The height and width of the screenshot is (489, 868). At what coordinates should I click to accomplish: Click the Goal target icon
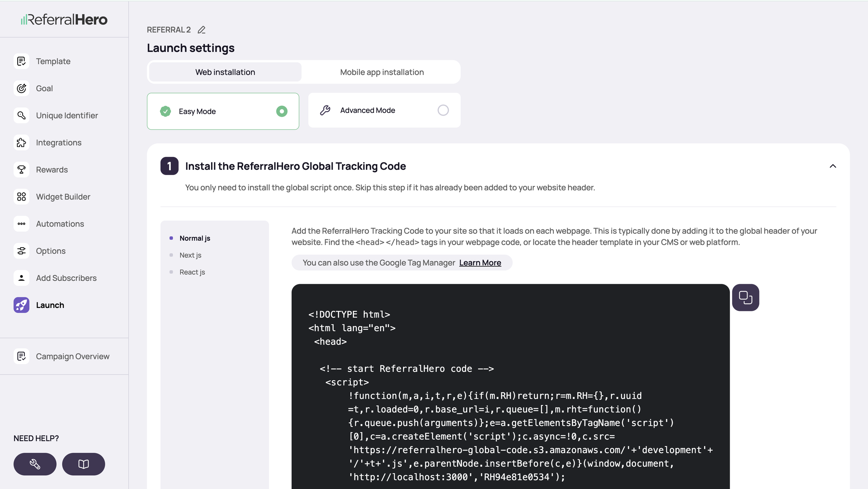tap(21, 88)
